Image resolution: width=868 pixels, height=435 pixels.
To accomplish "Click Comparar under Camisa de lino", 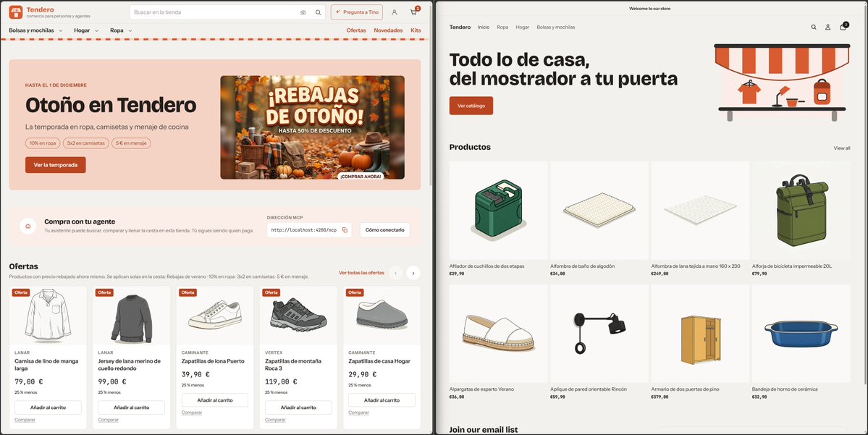I will click(x=25, y=420).
